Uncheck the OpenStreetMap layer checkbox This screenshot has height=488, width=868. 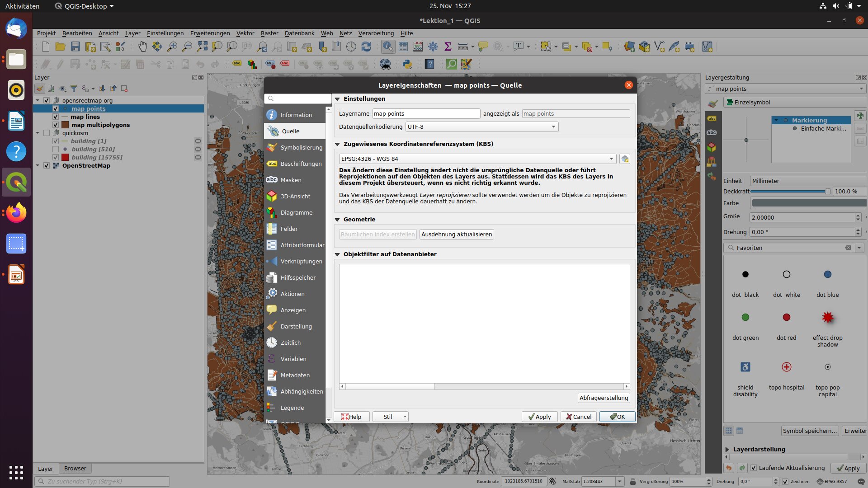coord(47,166)
